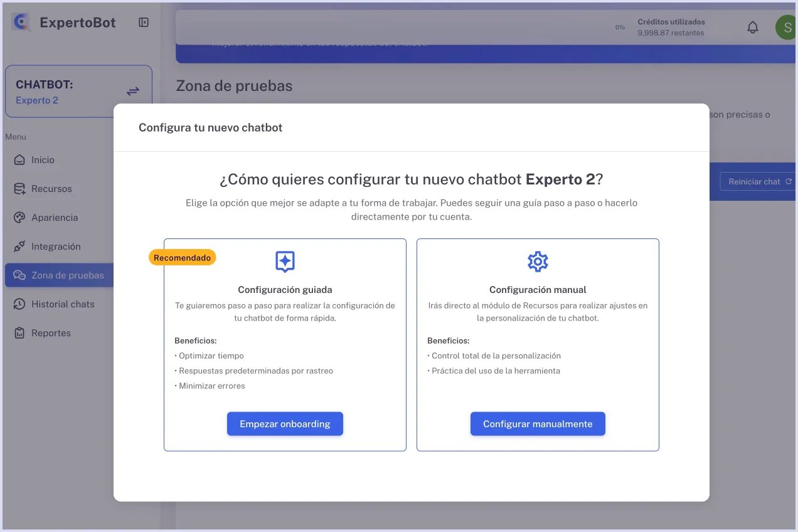
Task: Open Historial chats in the menu
Action: coord(19,304)
